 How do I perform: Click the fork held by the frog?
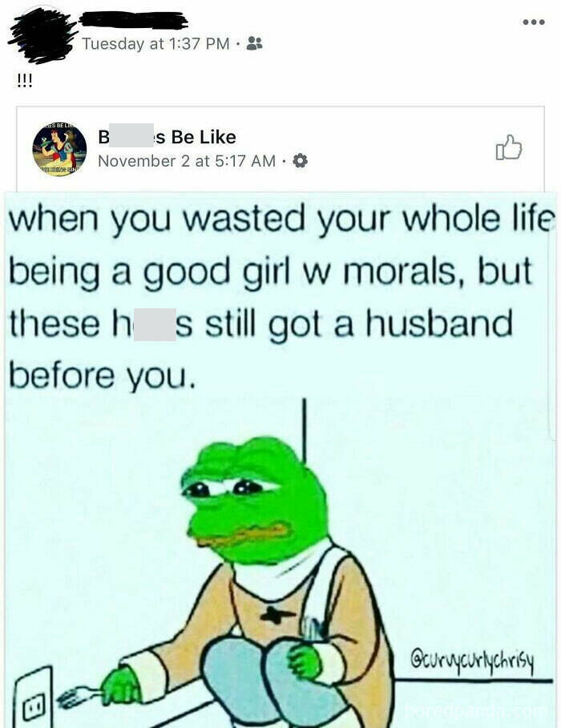[x=77, y=697]
